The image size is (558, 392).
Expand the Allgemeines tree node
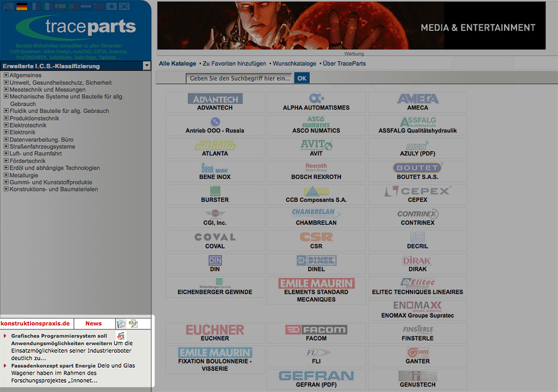(6, 76)
